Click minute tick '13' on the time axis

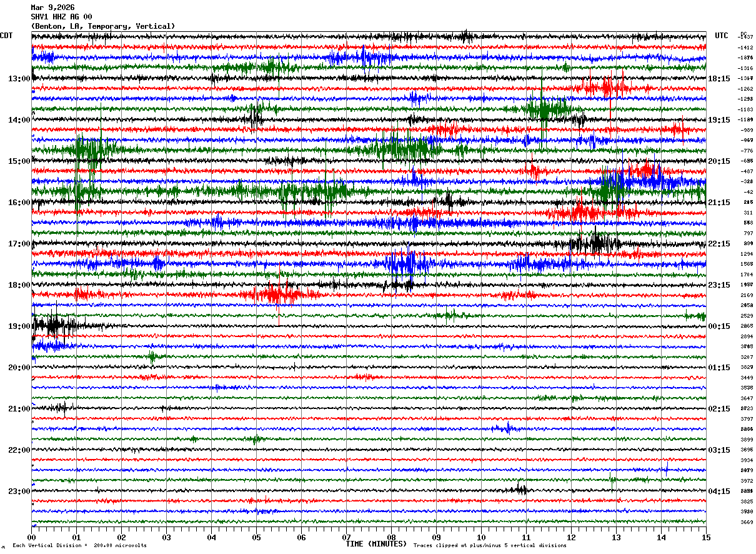tap(616, 537)
